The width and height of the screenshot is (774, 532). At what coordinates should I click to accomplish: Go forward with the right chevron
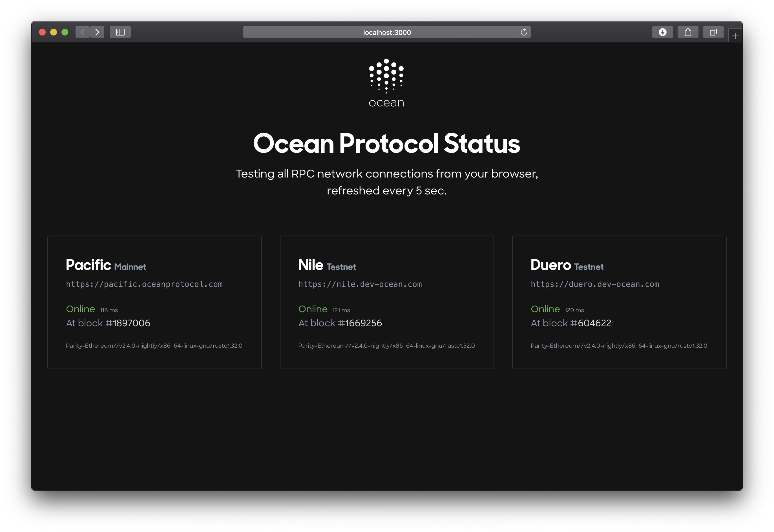(x=97, y=32)
